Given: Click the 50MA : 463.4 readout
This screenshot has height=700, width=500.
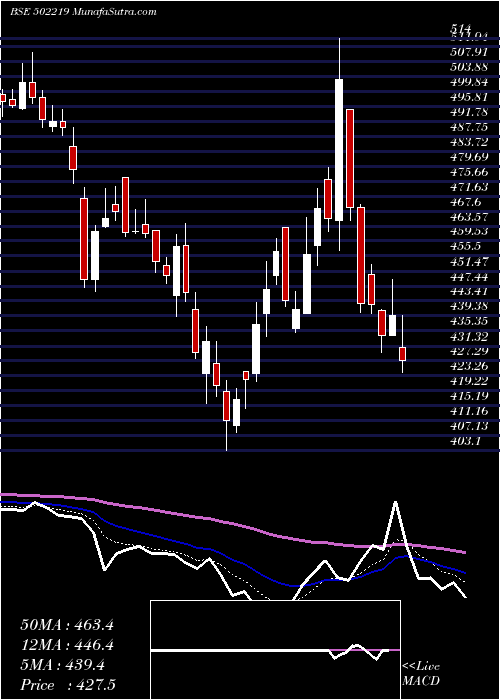Looking at the screenshot, I should coord(67,625).
